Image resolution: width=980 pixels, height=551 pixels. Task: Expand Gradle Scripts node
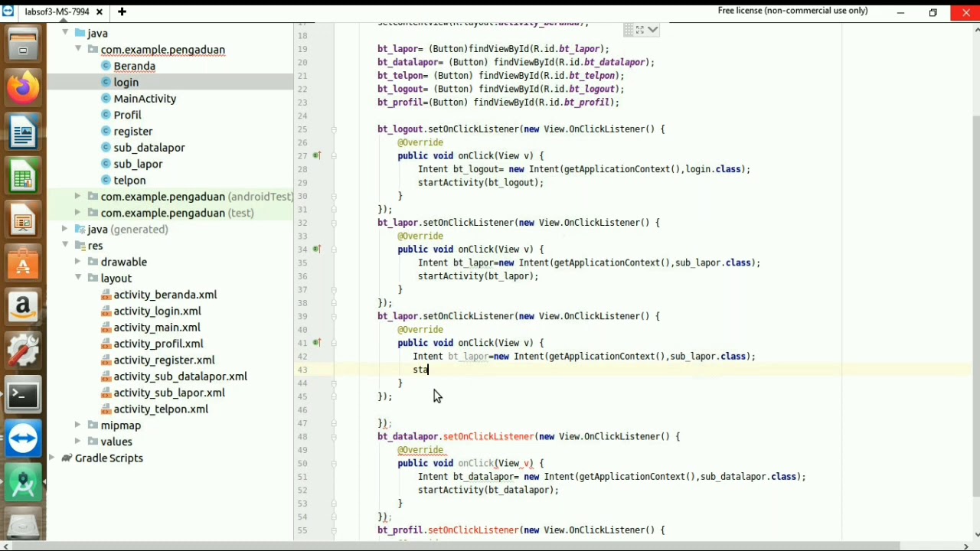(52, 458)
